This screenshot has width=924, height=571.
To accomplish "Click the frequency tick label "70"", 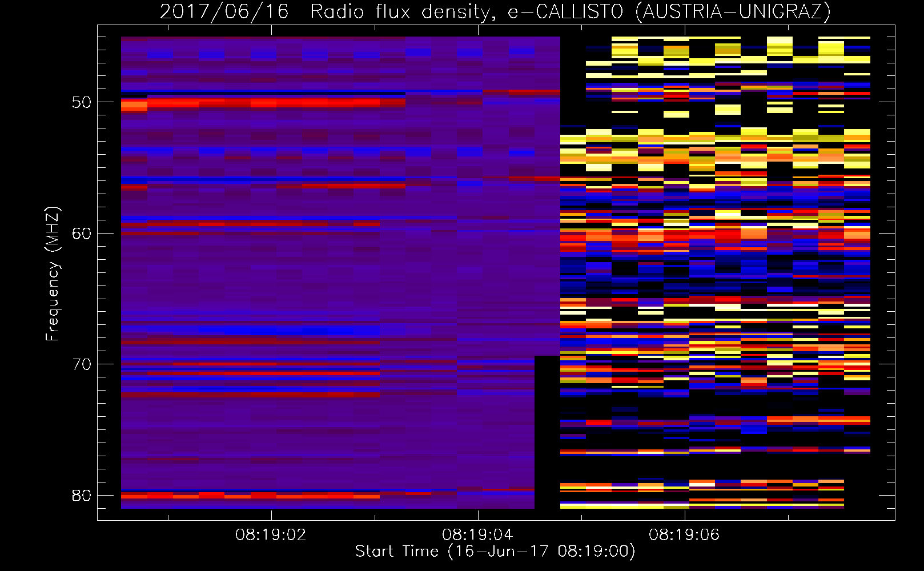I will click(82, 364).
